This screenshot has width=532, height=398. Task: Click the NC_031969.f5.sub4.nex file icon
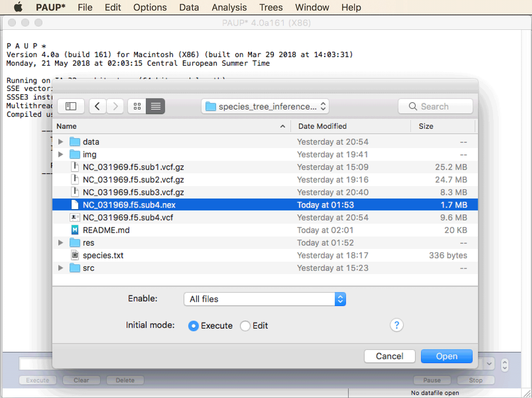(x=75, y=205)
